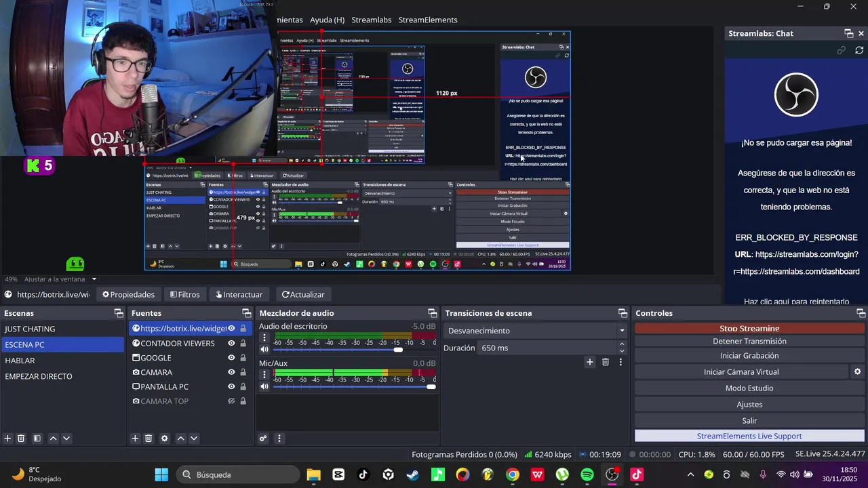The height and width of the screenshot is (488, 868).
Task: Undock the Mezclador de audio panel
Action: 433,313
